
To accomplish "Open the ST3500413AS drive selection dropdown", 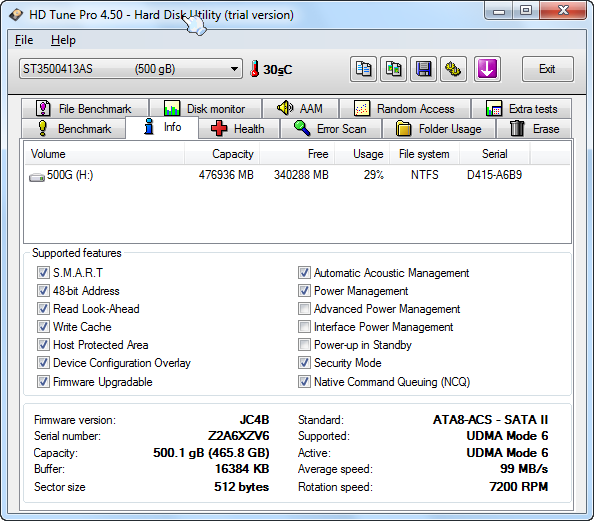I will click(131, 69).
